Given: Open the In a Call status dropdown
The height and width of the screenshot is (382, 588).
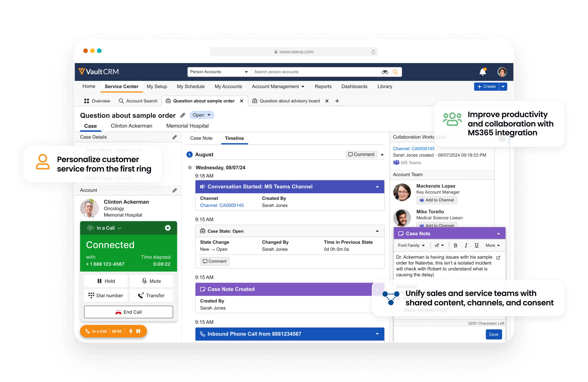Looking at the screenshot, I should (x=104, y=228).
